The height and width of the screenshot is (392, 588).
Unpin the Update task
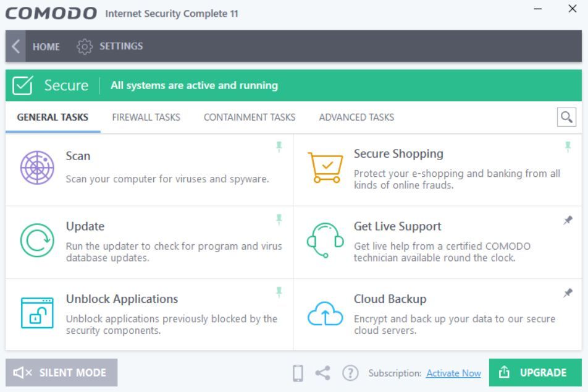click(279, 219)
